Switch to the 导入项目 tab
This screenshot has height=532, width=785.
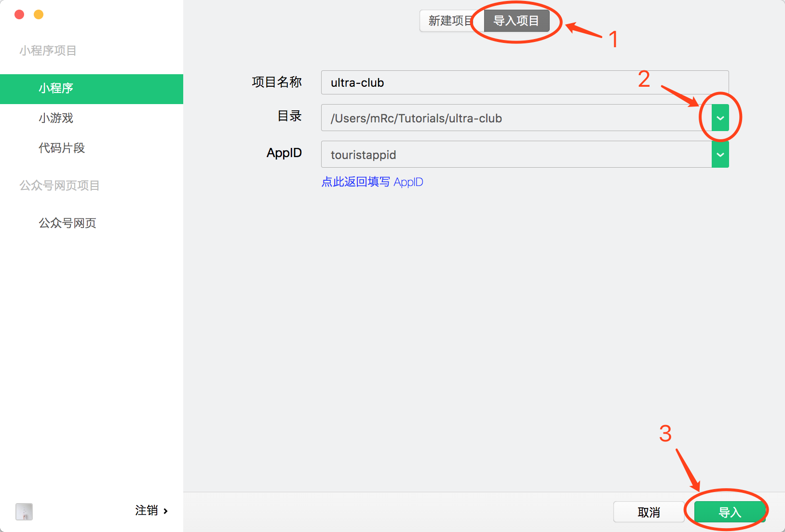pos(516,21)
